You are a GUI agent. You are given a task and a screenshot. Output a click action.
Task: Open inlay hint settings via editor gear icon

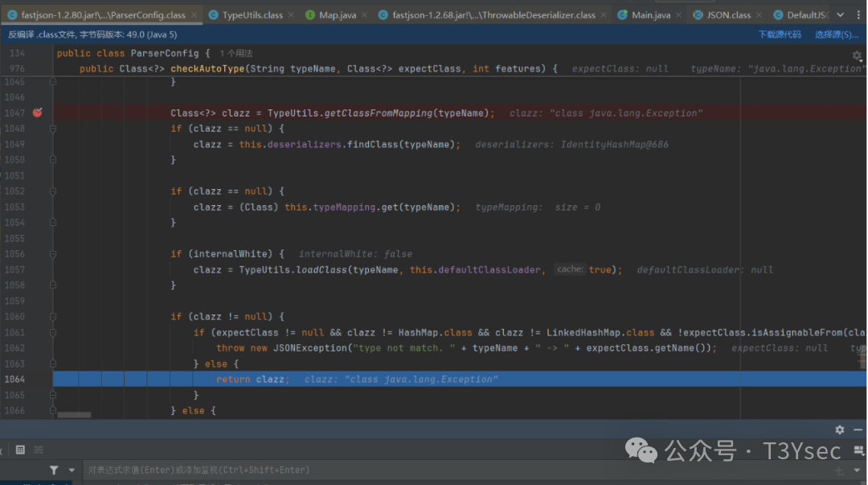click(x=857, y=56)
